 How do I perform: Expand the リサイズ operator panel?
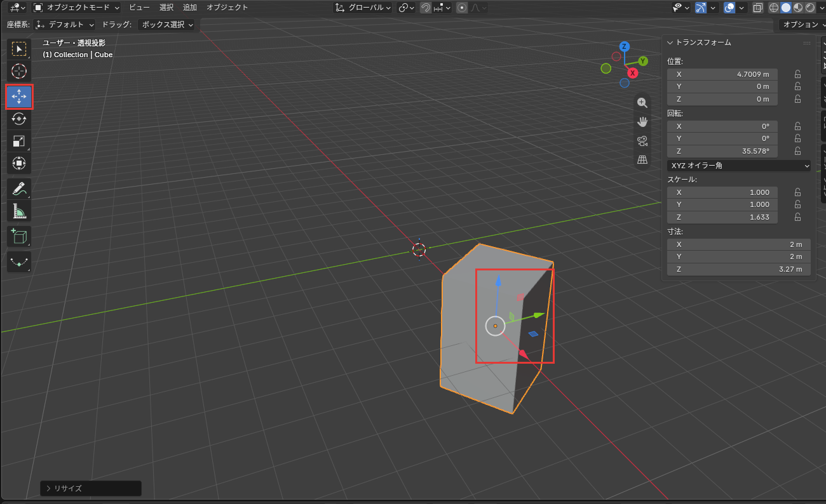click(x=91, y=488)
